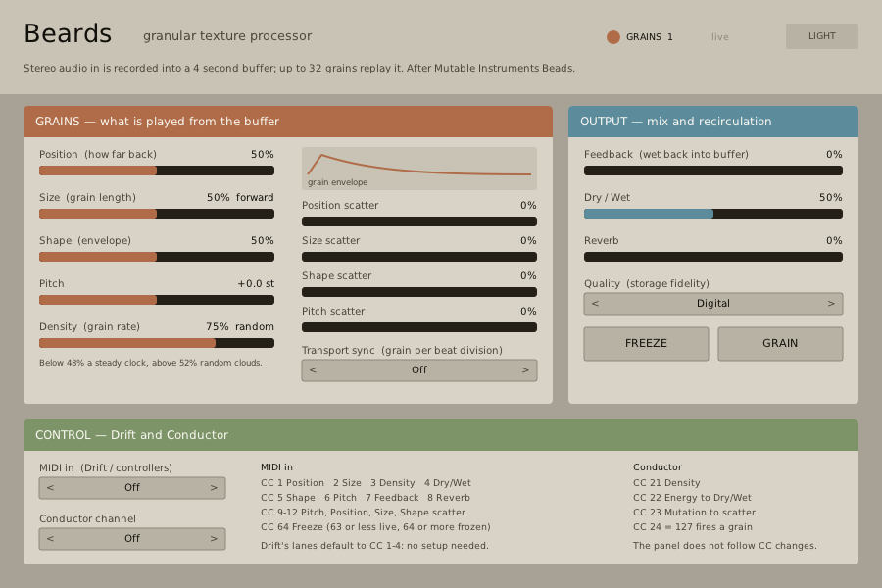Raise the Feedback slider
Viewport: 882px width, 588px height.
(713, 171)
